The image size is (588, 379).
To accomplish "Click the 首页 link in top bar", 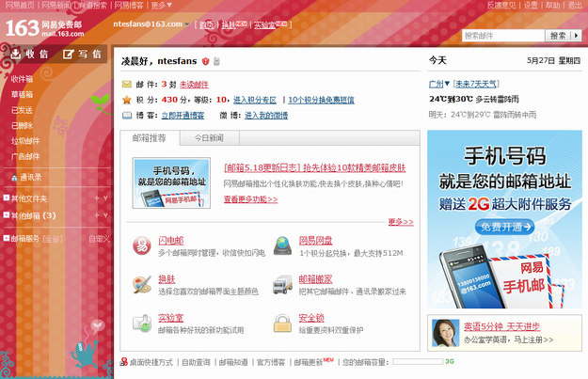I will click(x=206, y=24).
